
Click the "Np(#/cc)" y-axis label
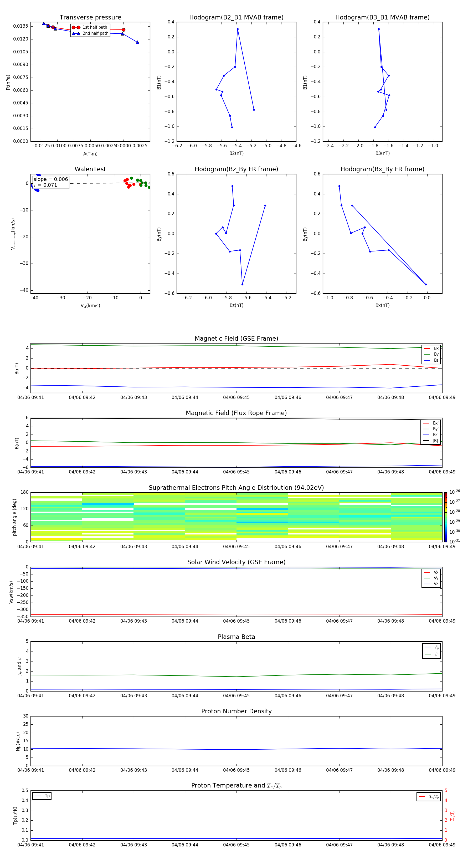click(18, 741)
